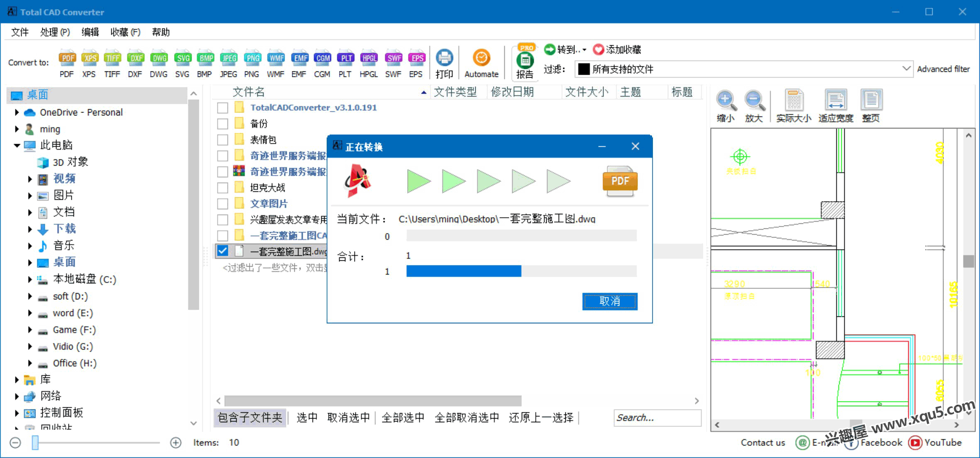
Task: Check the 文章图片 folder checkbox
Action: click(x=222, y=204)
